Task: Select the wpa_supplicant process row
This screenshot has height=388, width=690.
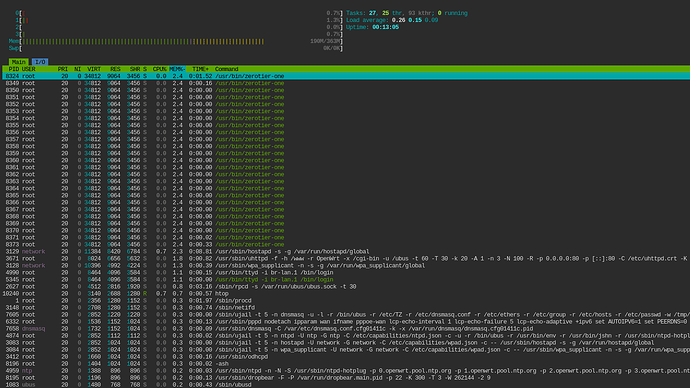Action: (x=346, y=266)
